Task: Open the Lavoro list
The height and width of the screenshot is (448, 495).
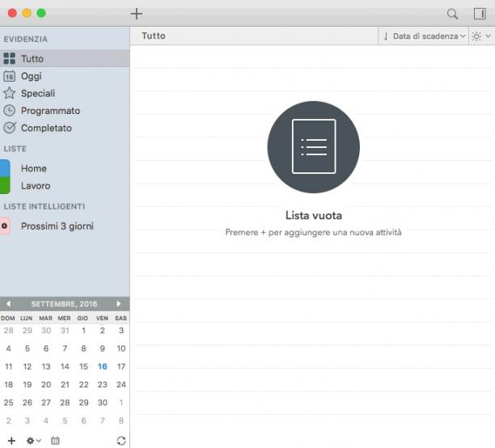Action: coord(65,186)
